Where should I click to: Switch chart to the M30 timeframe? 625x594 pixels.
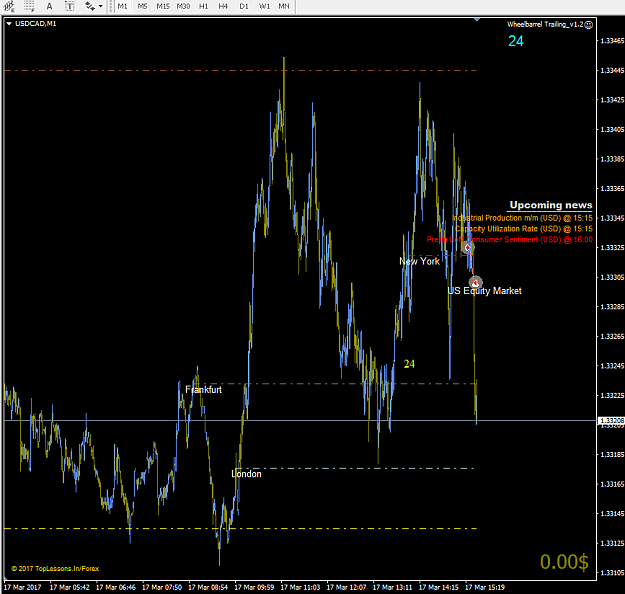pos(183,6)
